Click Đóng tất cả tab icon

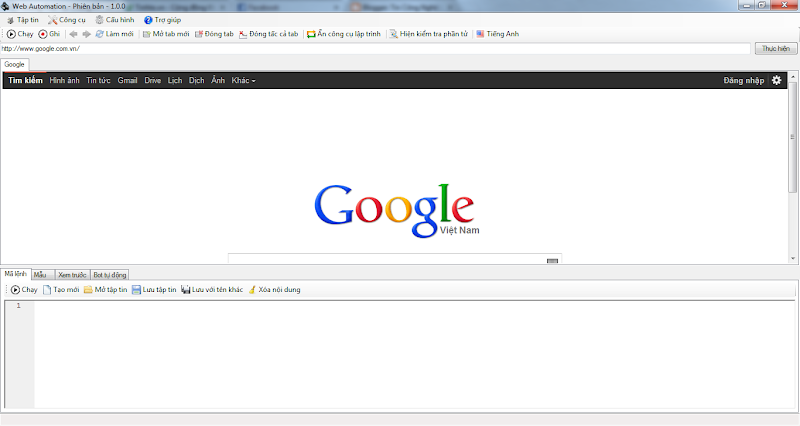pos(243,34)
